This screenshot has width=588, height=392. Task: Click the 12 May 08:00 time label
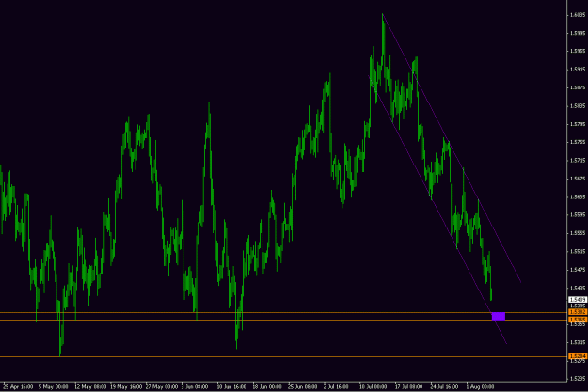tap(89, 386)
